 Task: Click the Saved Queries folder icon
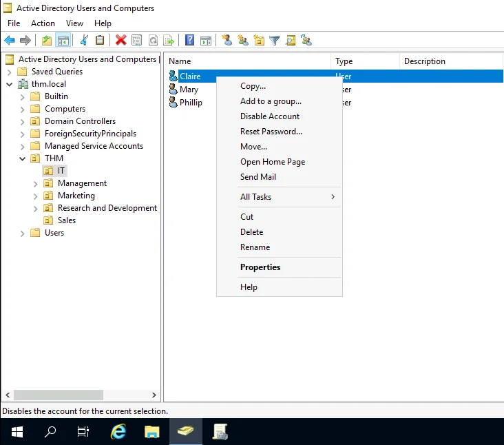pyautogui.click(x=22, y=72)
